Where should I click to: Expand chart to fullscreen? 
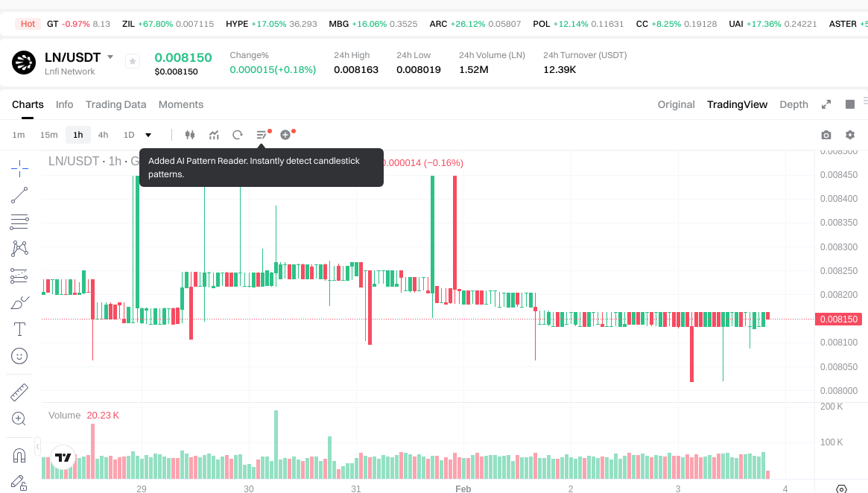pos(826,104)
